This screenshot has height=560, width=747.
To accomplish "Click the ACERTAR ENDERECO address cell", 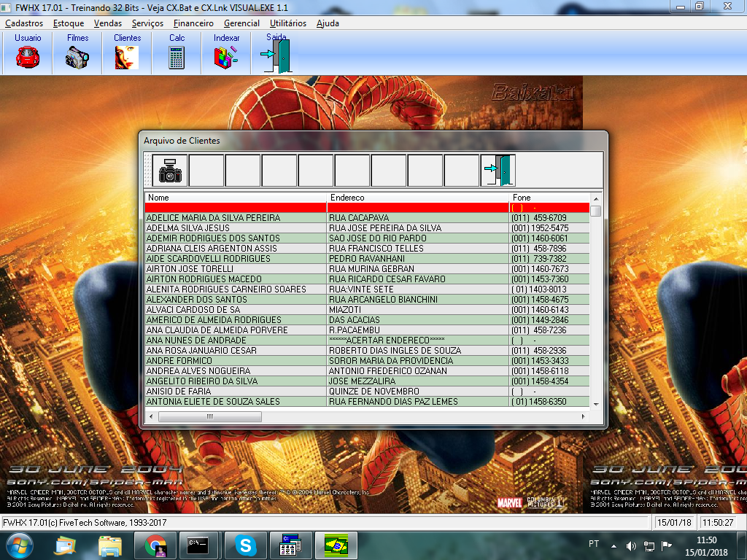I will pyautogui.click(x=418, y=341).
